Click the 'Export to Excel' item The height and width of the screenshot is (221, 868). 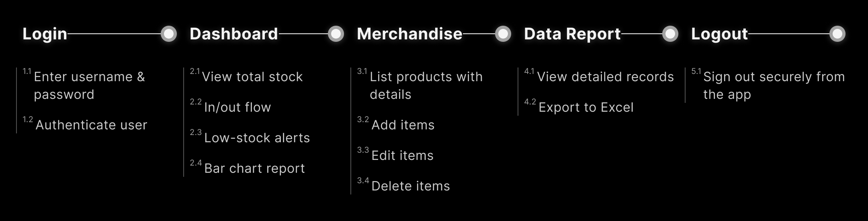pos(586,107)
